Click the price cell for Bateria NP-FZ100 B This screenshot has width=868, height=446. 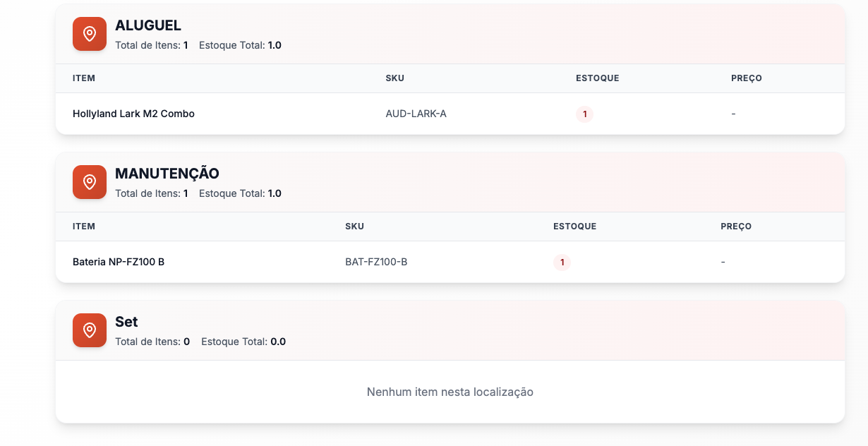[x=723, y=262]
